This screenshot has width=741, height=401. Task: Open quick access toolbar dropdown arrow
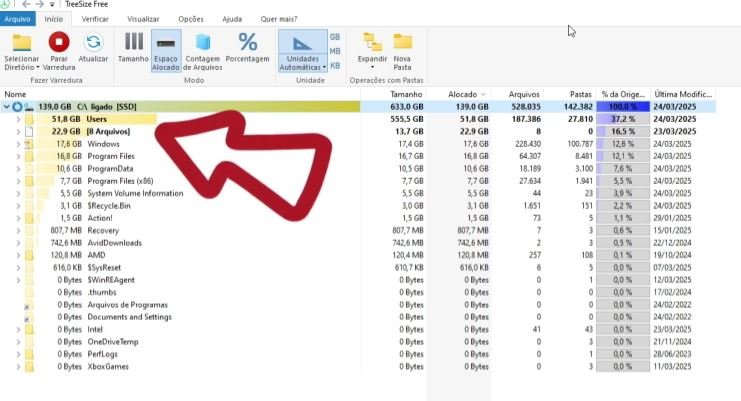52,4
